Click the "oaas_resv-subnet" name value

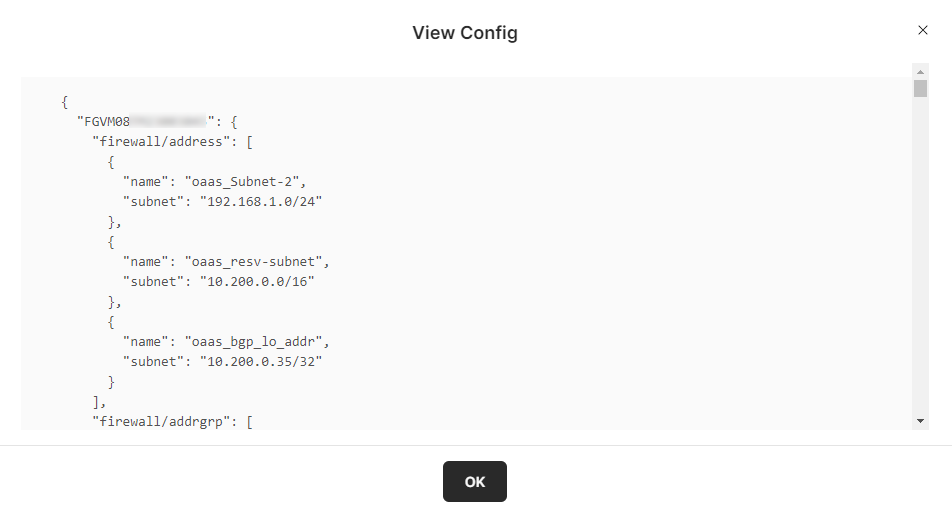click(x=255, y=261)
